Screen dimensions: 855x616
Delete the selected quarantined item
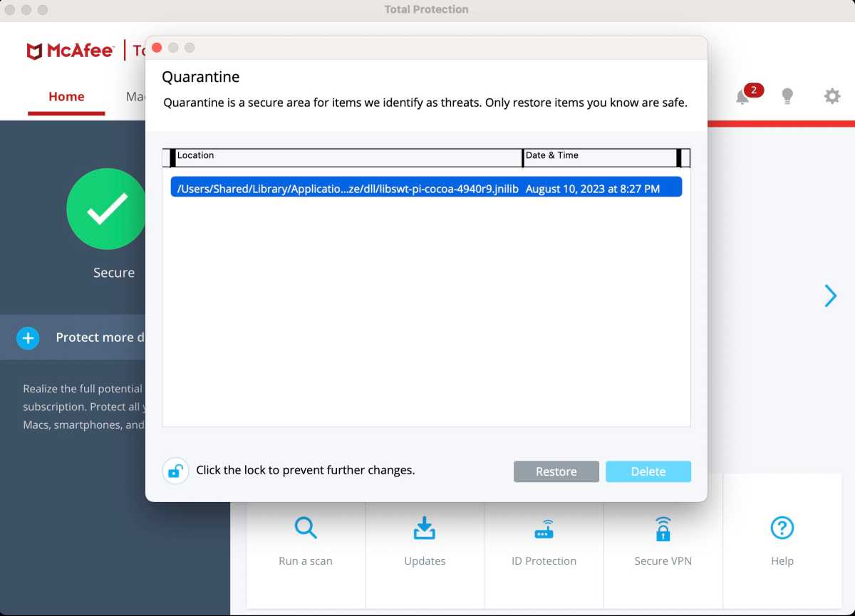648,471
